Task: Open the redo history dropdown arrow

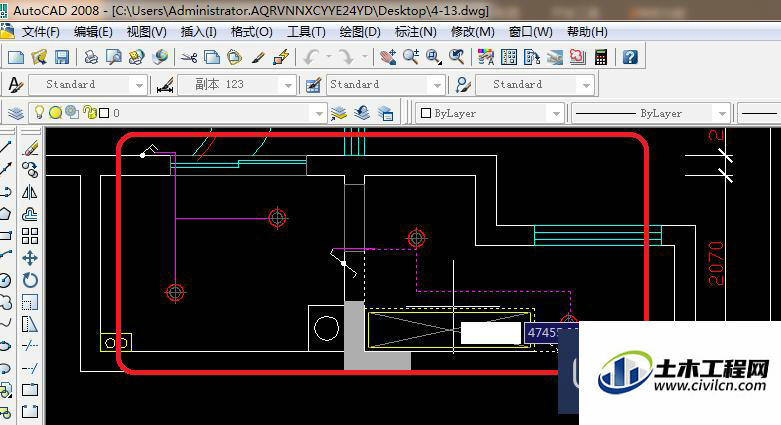Action: [365, 57]
